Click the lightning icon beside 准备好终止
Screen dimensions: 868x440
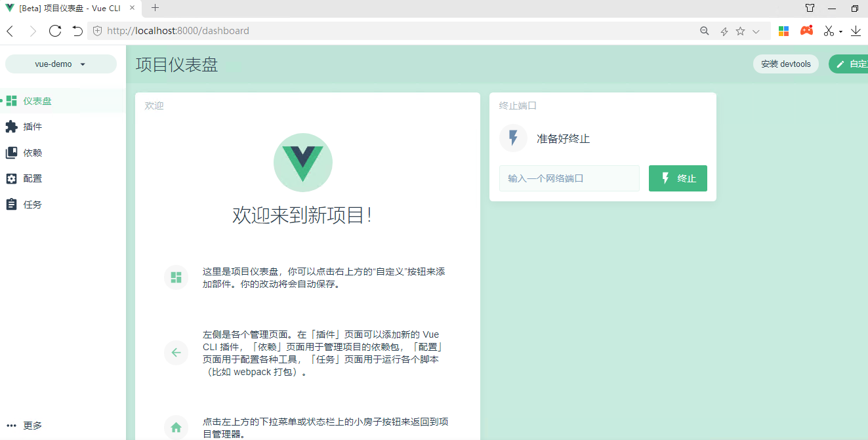[x=512, y=138]
